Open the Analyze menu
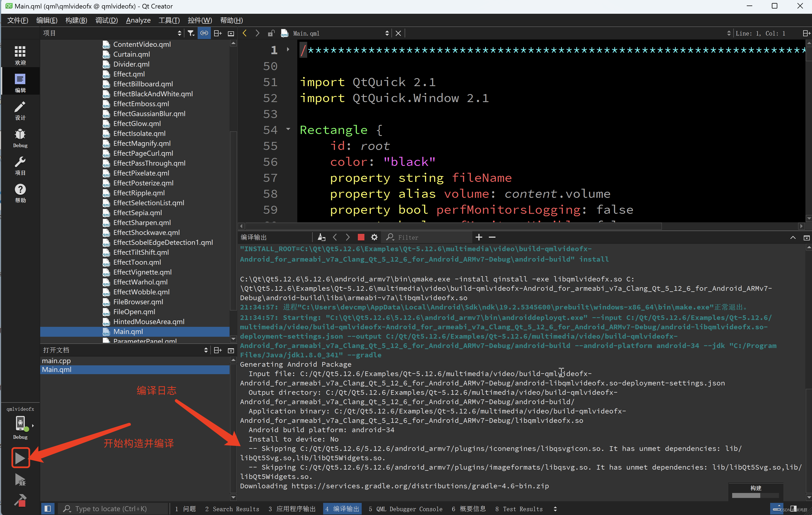Viewport: 812px width, 515px height. pos(138,20)
